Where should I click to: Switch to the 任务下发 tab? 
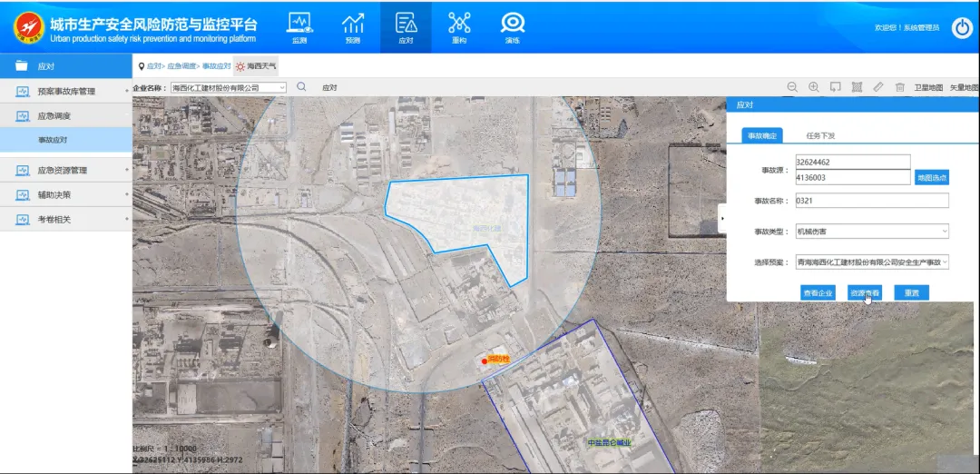point(820,135)
